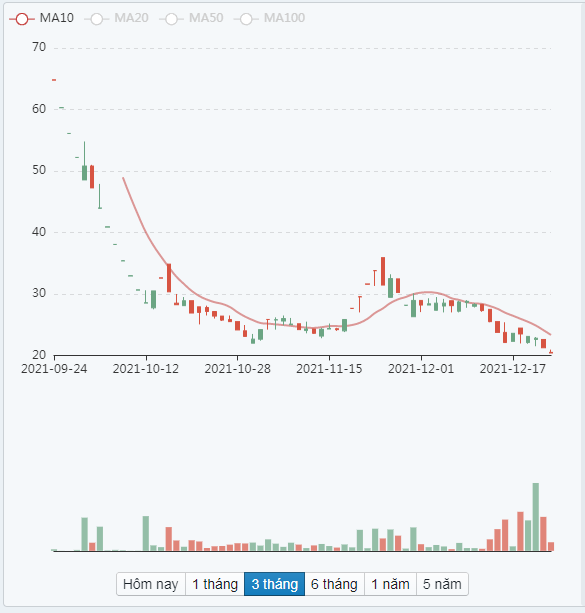Select the 3 tháng time range
Screen dimensions: 585x613
[x=275, y=584]
